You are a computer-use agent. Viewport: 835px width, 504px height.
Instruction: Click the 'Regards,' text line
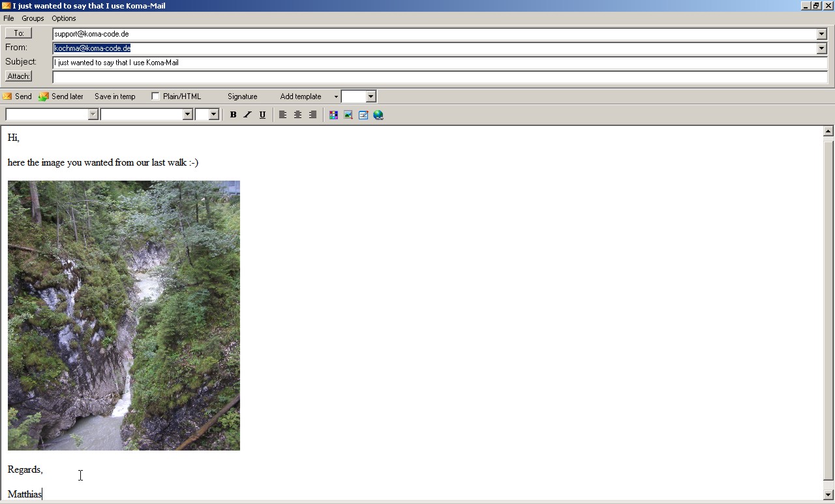[x=25, y=469]
